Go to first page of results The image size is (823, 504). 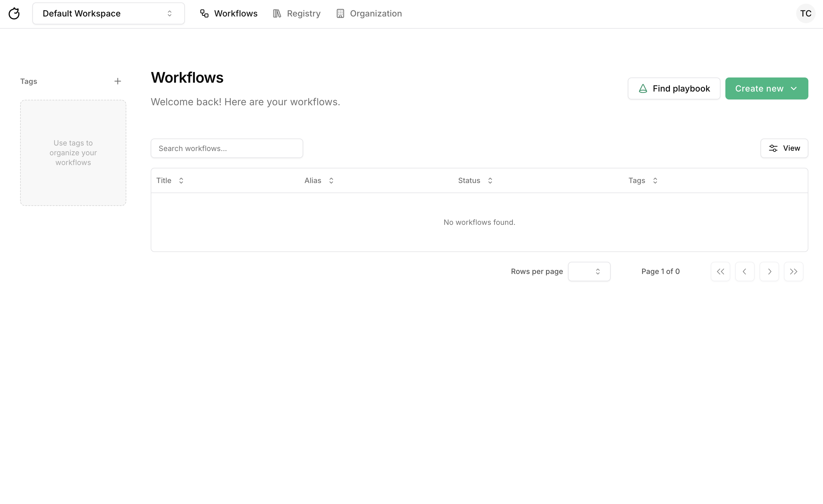(x=720, y=272)
